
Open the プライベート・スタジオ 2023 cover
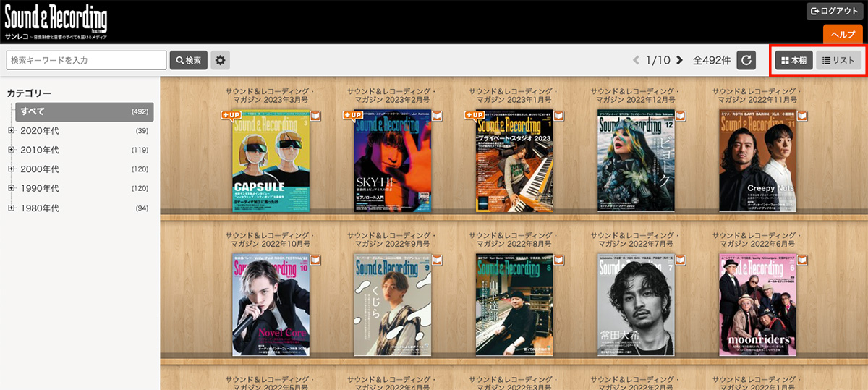(514, 161)
